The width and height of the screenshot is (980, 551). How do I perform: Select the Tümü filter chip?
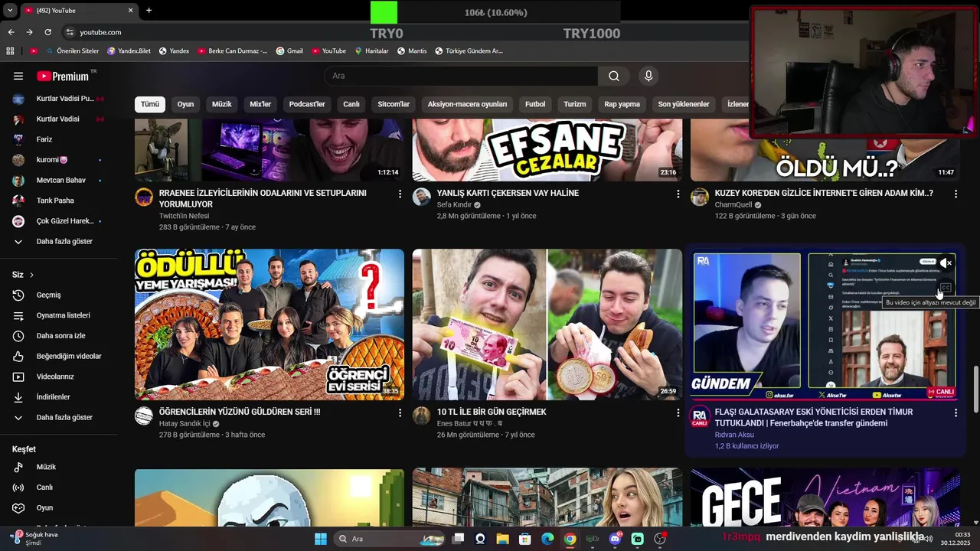pos(150,104)
